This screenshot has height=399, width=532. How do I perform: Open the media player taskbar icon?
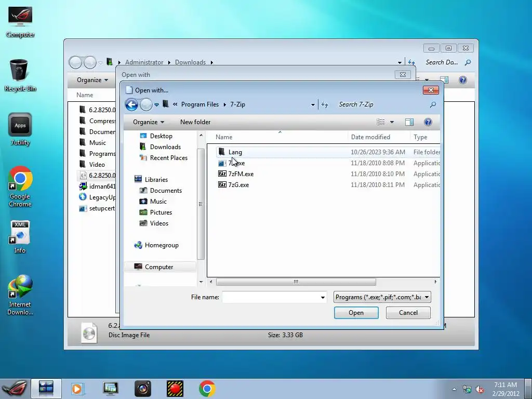tap(78, 389)
